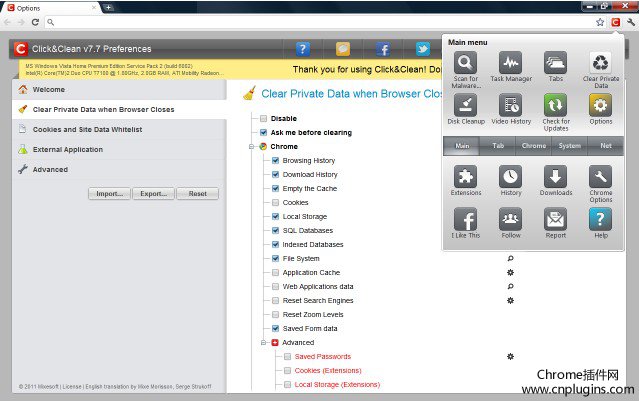Launch the Task Manager icon
The width and height of the screenshot is (639, 402).
tap(511, 63)
